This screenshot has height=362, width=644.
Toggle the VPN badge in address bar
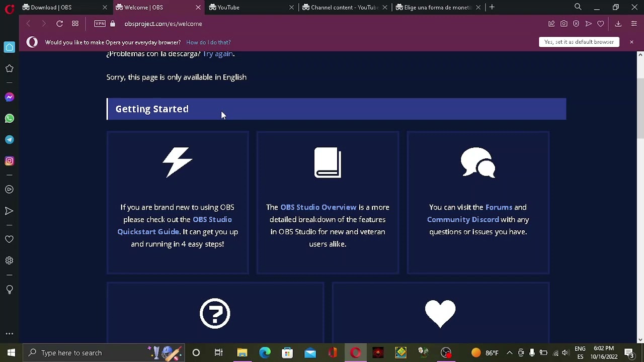click(x=100, y=24)
